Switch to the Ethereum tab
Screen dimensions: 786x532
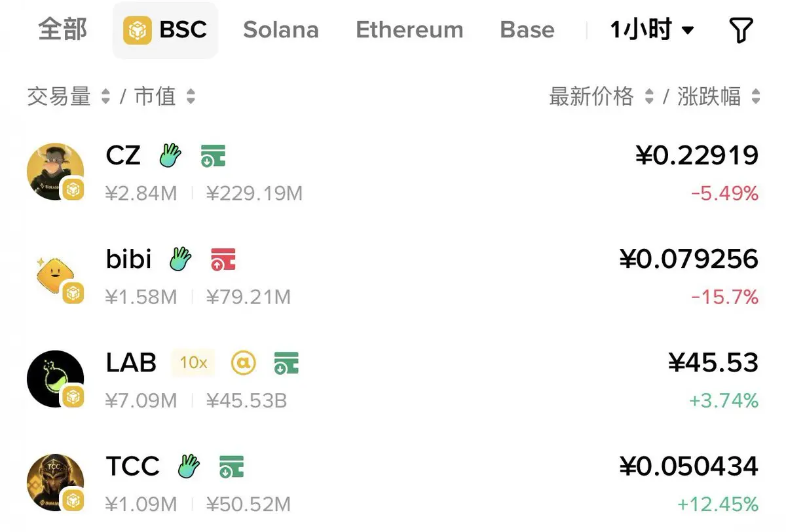click(409, 30)
